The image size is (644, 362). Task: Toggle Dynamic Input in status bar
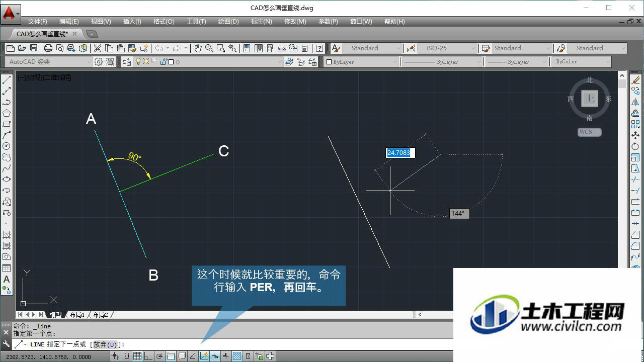point(215,356)
